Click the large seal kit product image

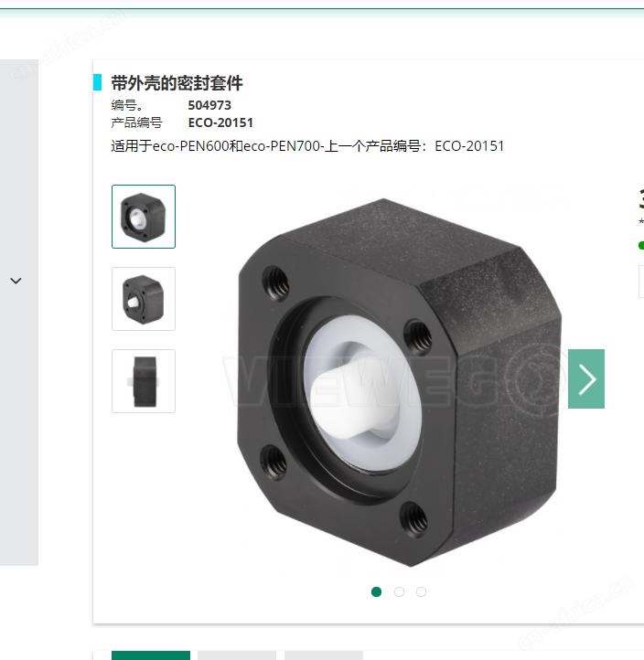point(399,382)
